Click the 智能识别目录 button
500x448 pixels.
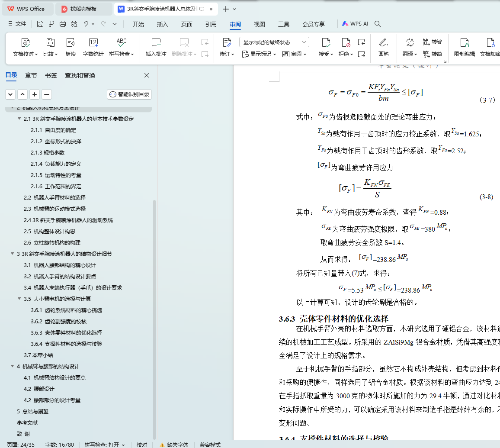(x=129, y=94)
